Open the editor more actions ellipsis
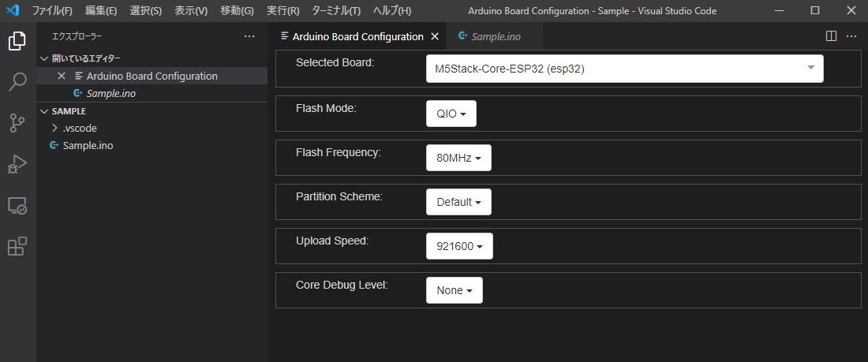 [x=851, y=36]
